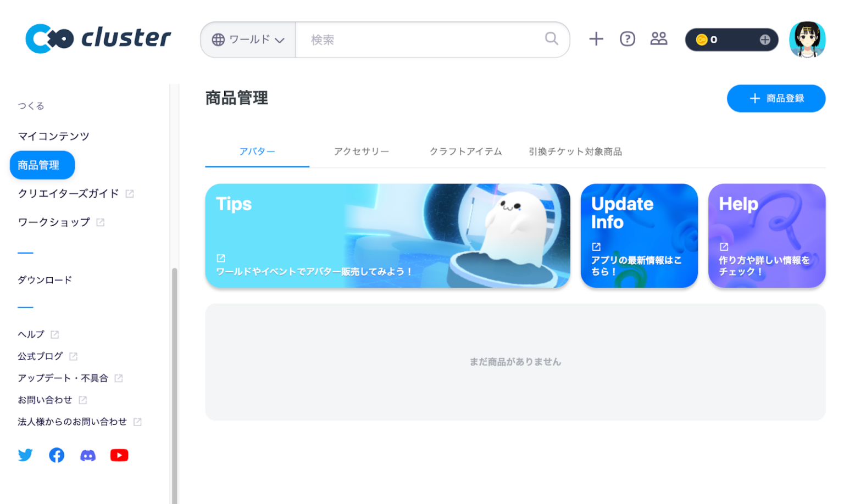Open the Tips banner about avatar selling

point(387,236)
